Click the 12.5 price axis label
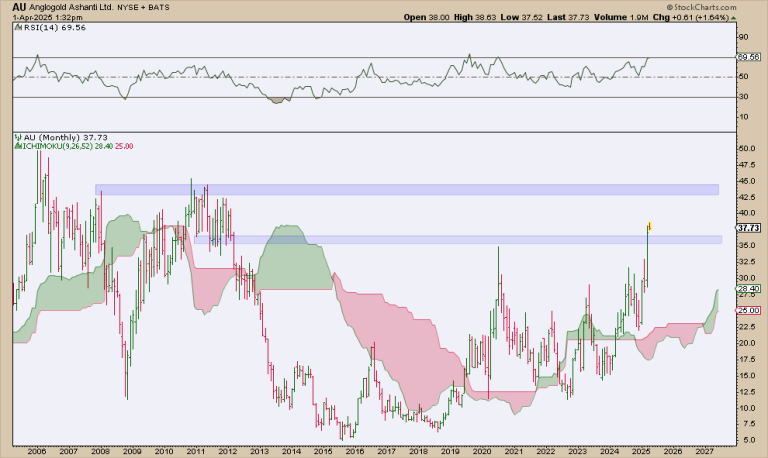This screenshot has height=458, width=768. pos(745,392)
